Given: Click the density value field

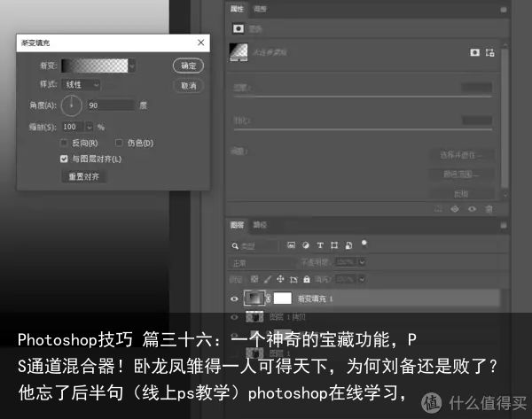Looking at the screenshot, I should coord(477,88).
